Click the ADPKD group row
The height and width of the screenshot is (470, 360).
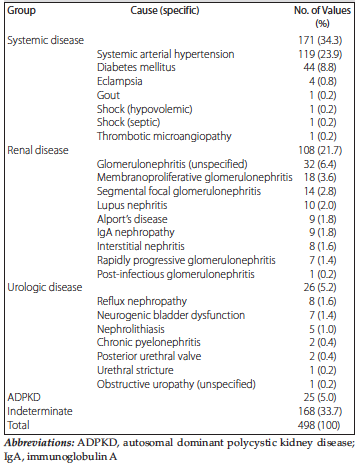point(180,397)
